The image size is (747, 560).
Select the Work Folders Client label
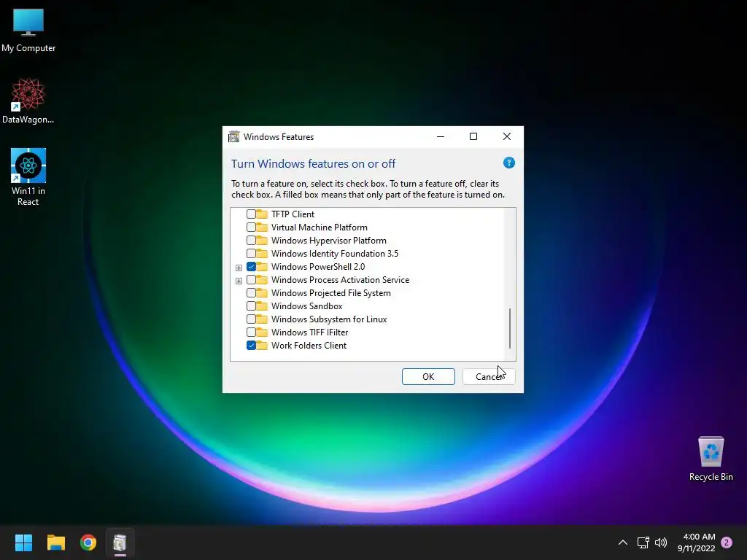click(309, 345)
